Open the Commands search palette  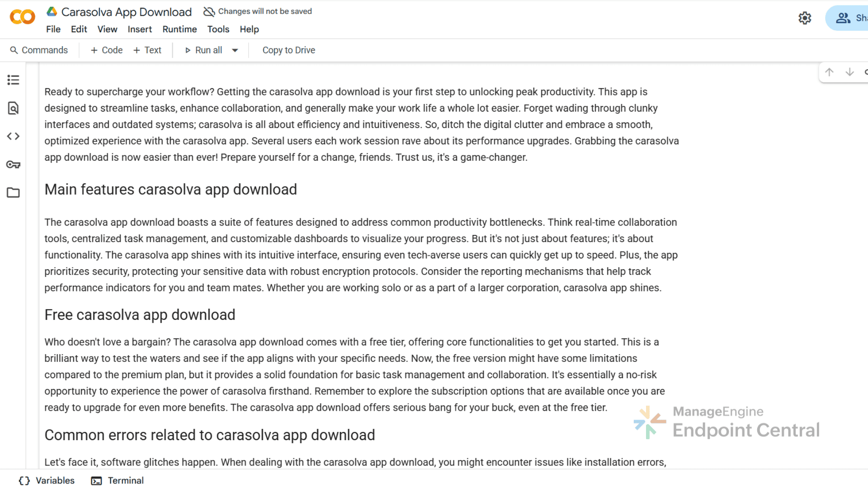[39, 50]
